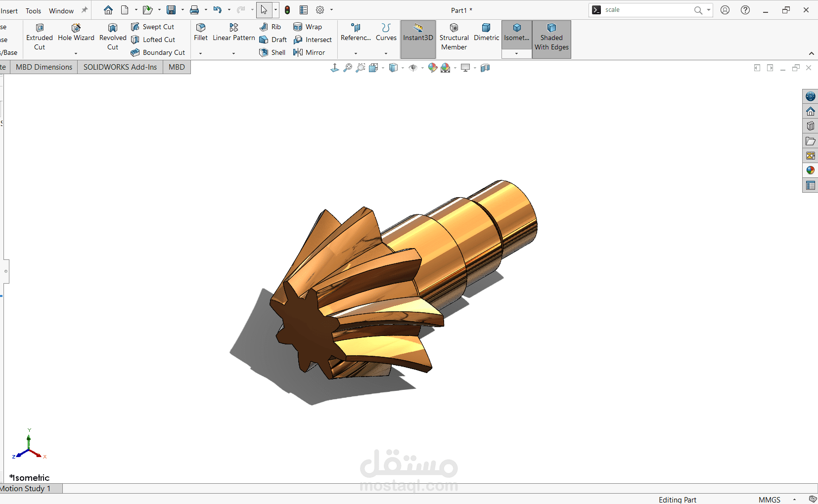
Task: Focus the command search field
Action: [x=648, y=10]
